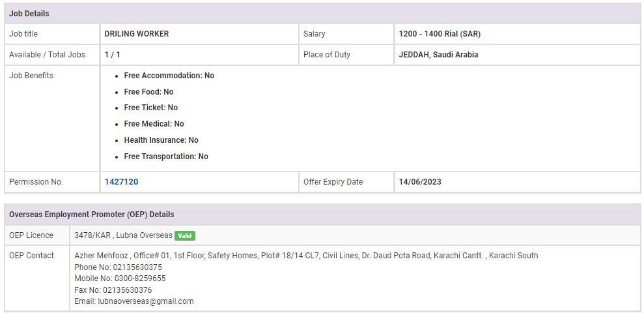Viewport: 644px width, 315px height.
Task: Click the Free Ticket benefit item
Action: tap(150, 108)
